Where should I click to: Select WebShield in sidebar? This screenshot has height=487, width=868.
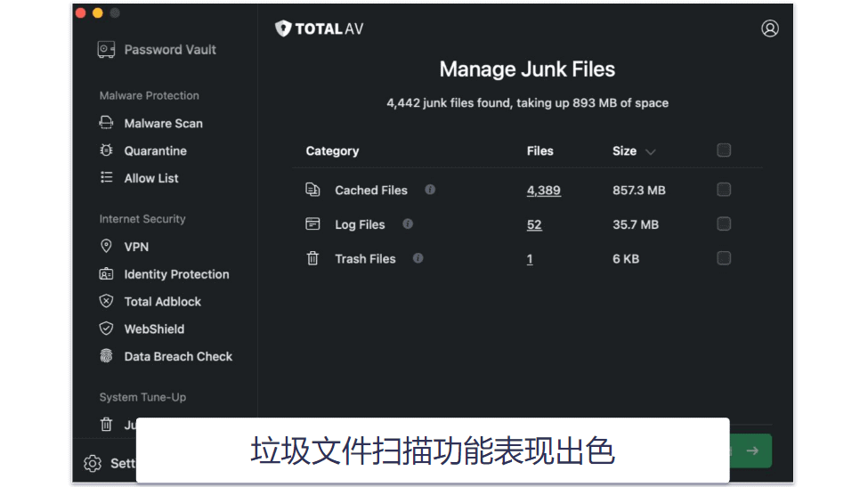[154, 329]
